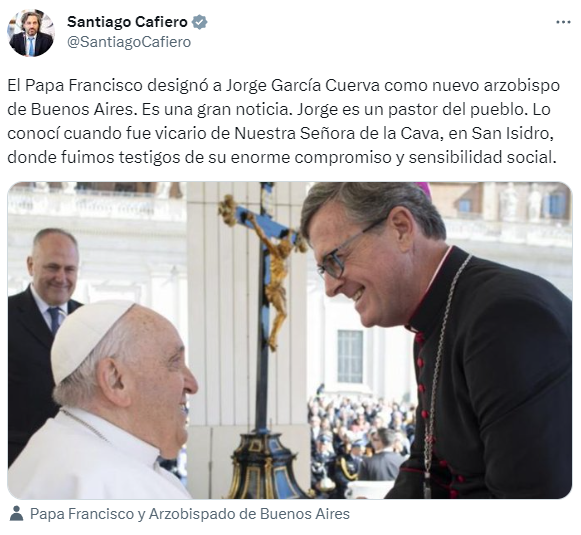Click the ornate blue crucifix base in photo
This screenshot has width=581, height=535.
(x=265, y=465)
